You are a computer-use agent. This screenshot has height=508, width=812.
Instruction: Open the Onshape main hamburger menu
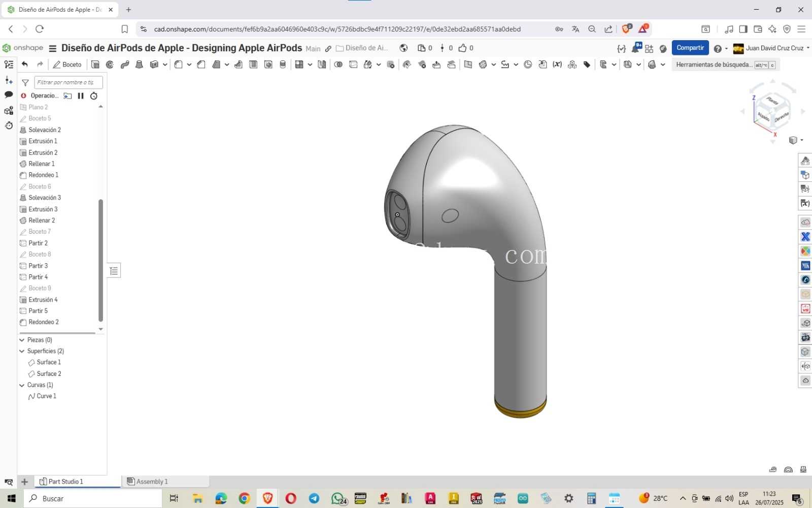52,48
